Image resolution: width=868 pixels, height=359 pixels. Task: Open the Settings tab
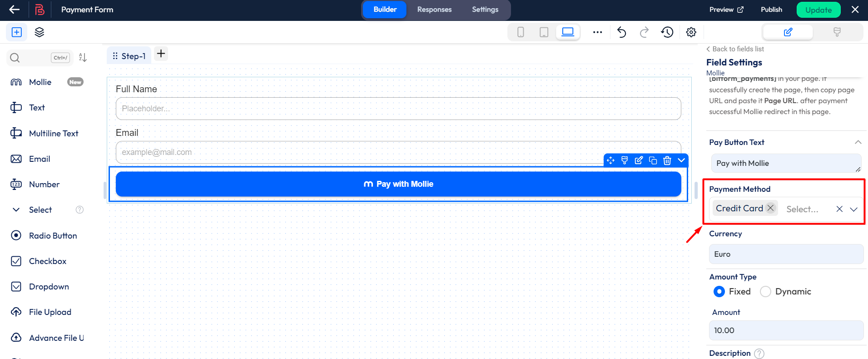pyautogui.click(x=485, y=10)
